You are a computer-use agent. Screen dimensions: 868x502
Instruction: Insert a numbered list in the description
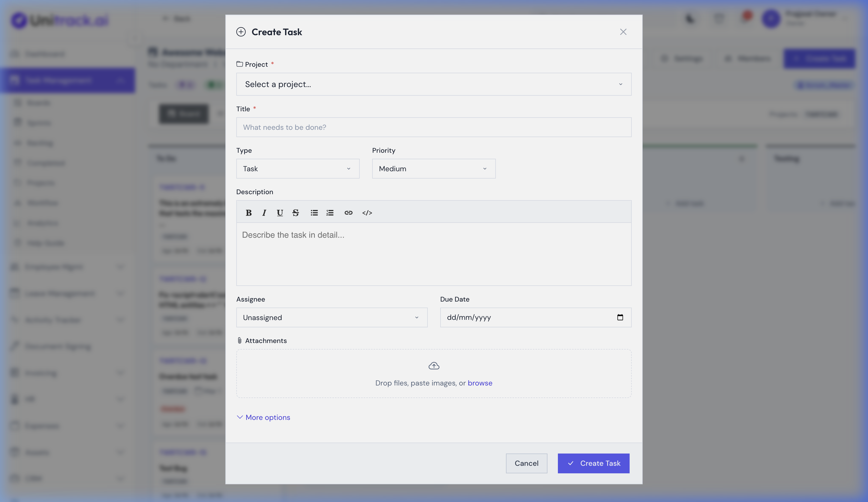coord(330,213)
